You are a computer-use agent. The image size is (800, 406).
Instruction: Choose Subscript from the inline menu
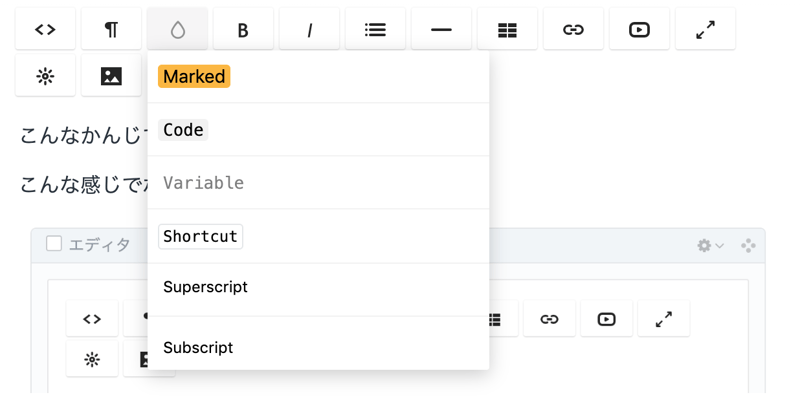pos(198,348)
